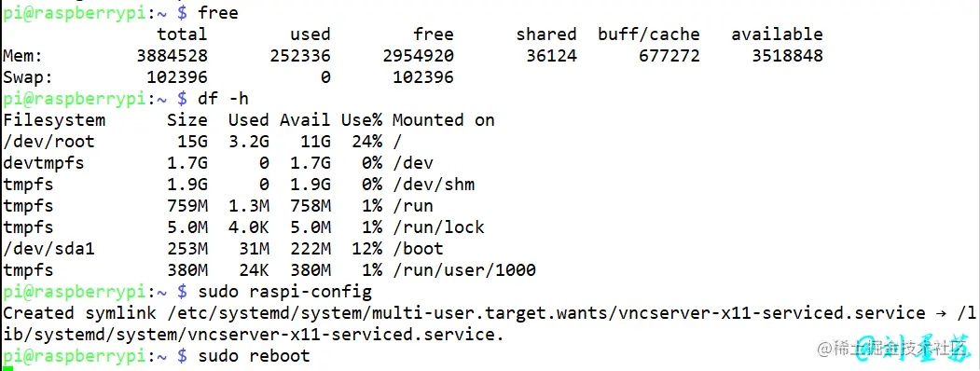Click the '/dev/root' filesystem entry
Image resolution: width=980 pixels, height=371 pixels.
(x=48, y=141)
